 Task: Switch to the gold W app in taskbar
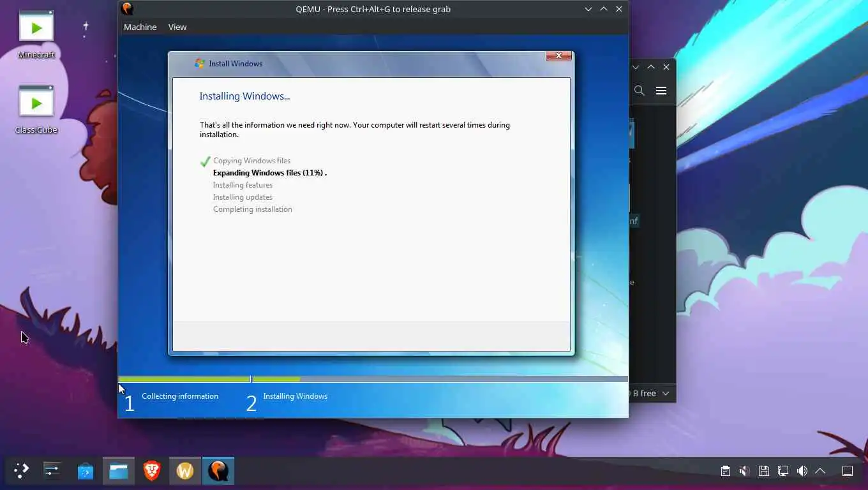(185, 471)
